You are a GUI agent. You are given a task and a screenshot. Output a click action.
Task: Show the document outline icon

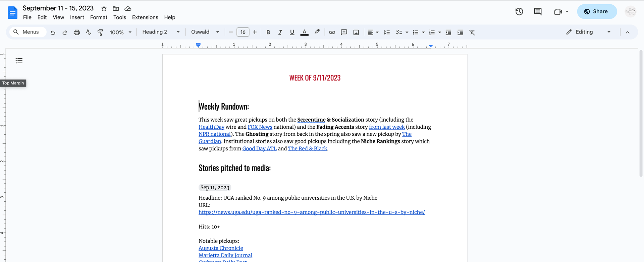19,61
